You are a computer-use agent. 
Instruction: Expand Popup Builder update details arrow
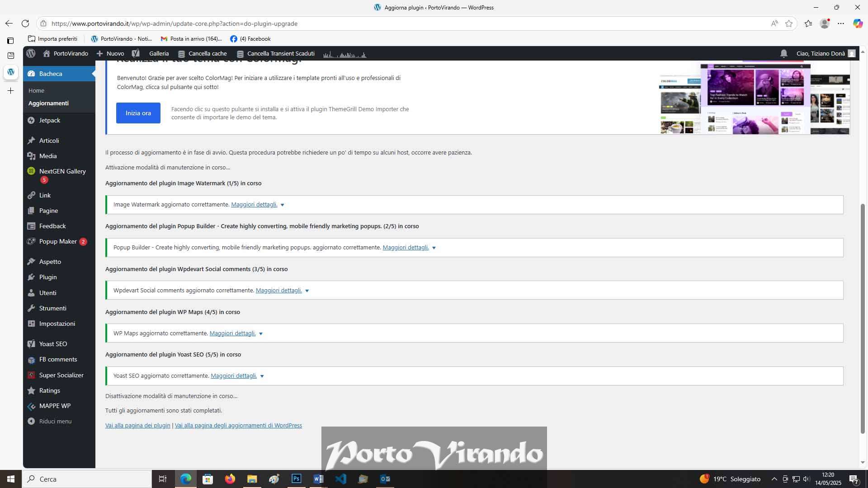click(434, 248)
